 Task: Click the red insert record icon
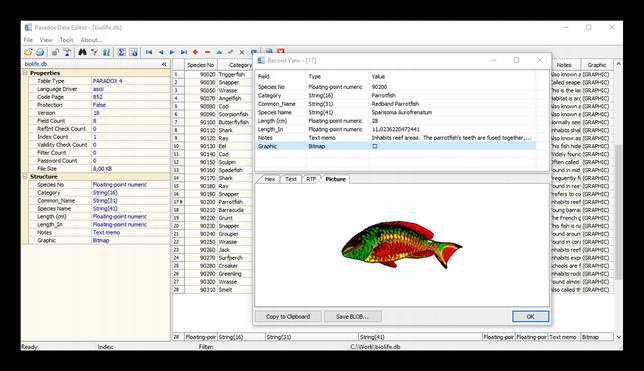[196, 52]
